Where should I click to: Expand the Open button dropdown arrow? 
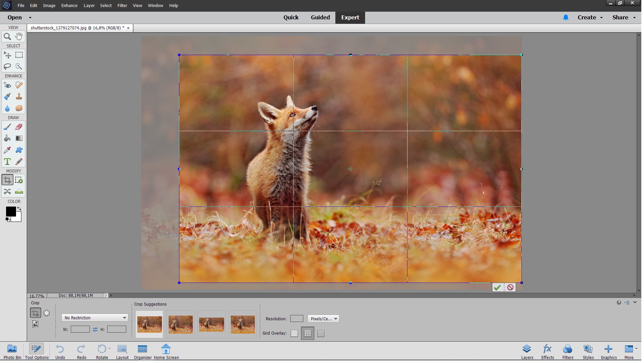tap(30, 17)
